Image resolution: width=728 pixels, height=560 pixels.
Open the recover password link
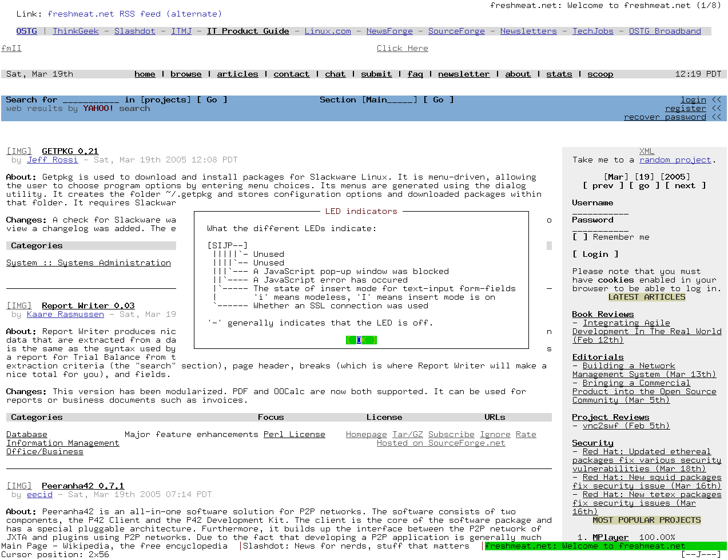tap(665, 117)
